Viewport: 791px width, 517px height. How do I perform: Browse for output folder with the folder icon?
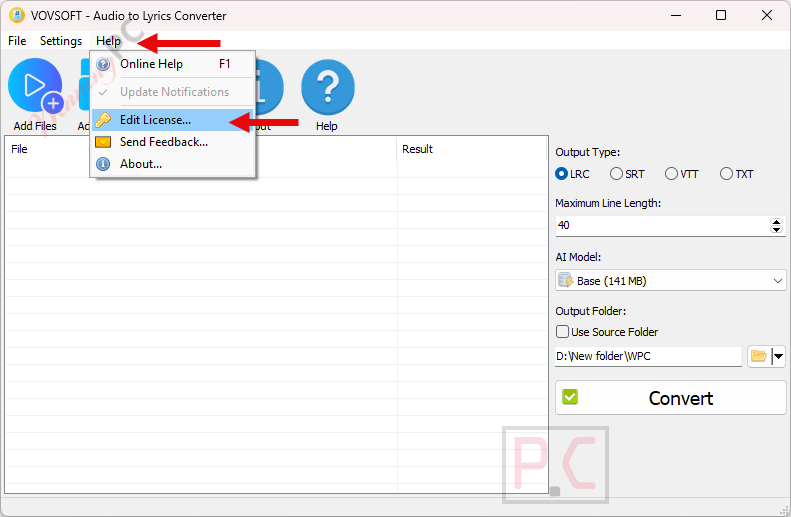759,356
